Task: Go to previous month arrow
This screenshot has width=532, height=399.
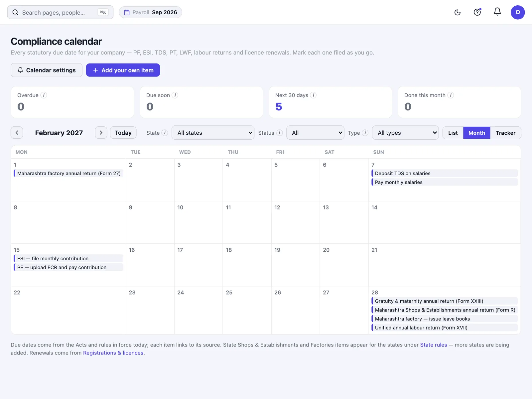Action: point(17,133)
